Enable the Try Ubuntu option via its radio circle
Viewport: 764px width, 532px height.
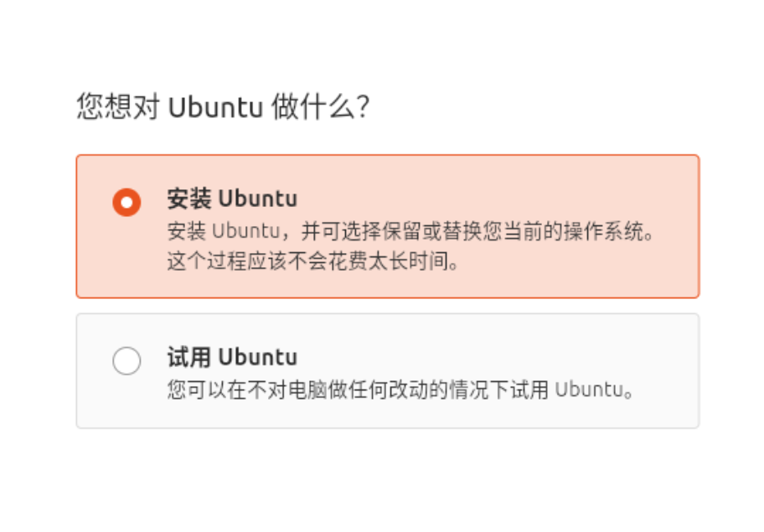126,360
